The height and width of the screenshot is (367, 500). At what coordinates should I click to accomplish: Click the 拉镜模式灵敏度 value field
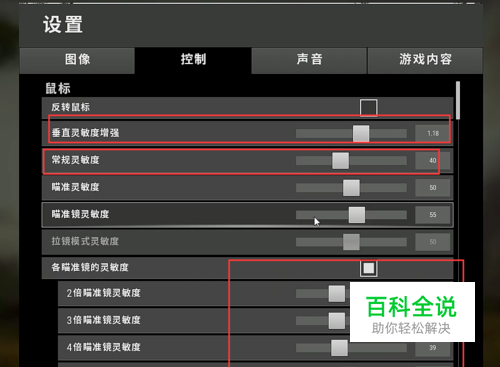pyautogui.click(x=433, y=242)
